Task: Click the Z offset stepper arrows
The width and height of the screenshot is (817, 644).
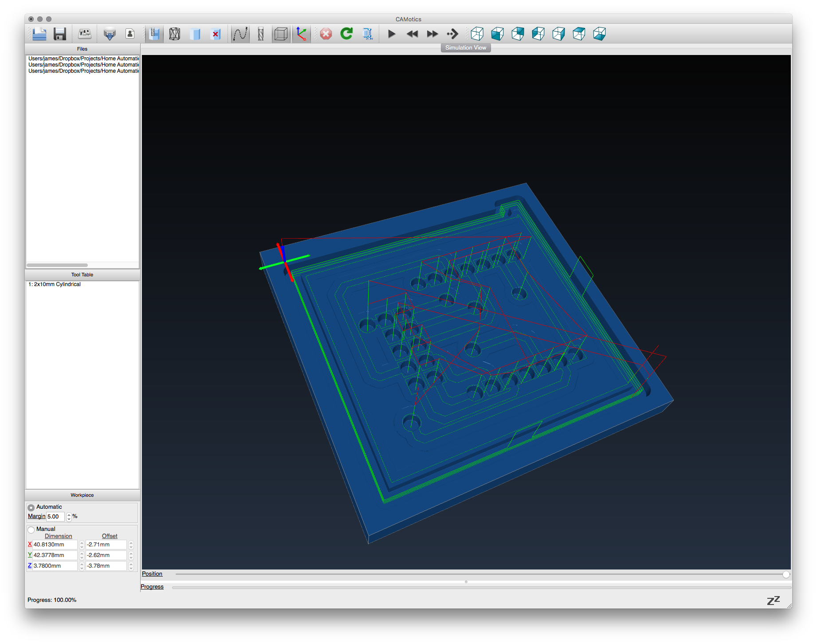Action: [131, 566]
